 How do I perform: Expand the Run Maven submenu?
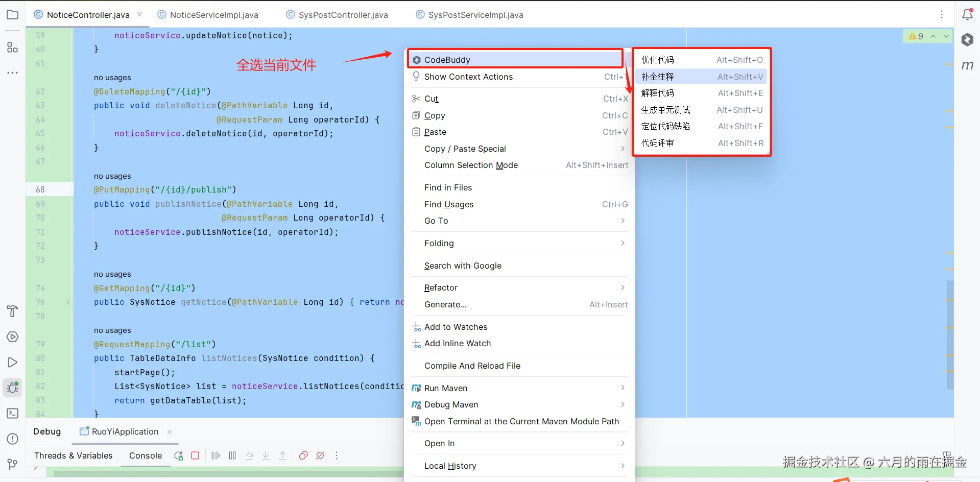520,388
